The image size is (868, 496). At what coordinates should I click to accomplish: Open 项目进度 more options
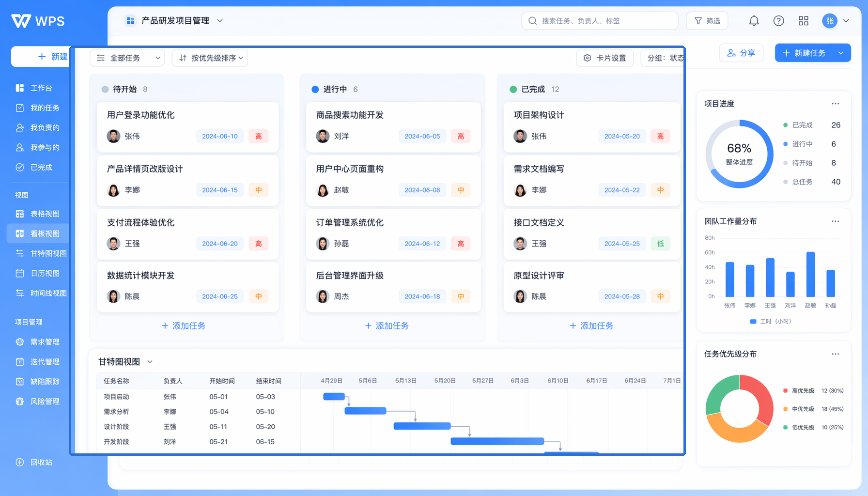coord(836,104)
